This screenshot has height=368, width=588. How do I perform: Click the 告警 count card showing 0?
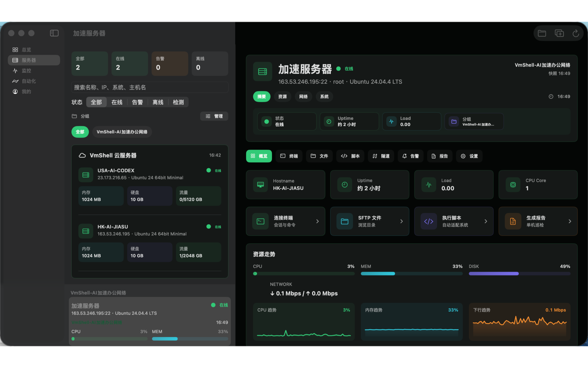click(x=170, y=63)
